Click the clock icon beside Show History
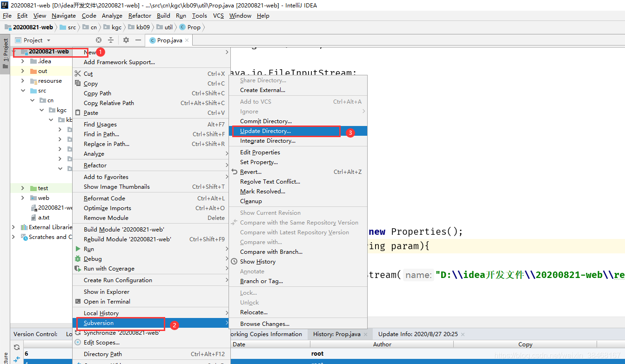This screenshot has width=625, height=364. pyautogui.click(x=234, y=261)
